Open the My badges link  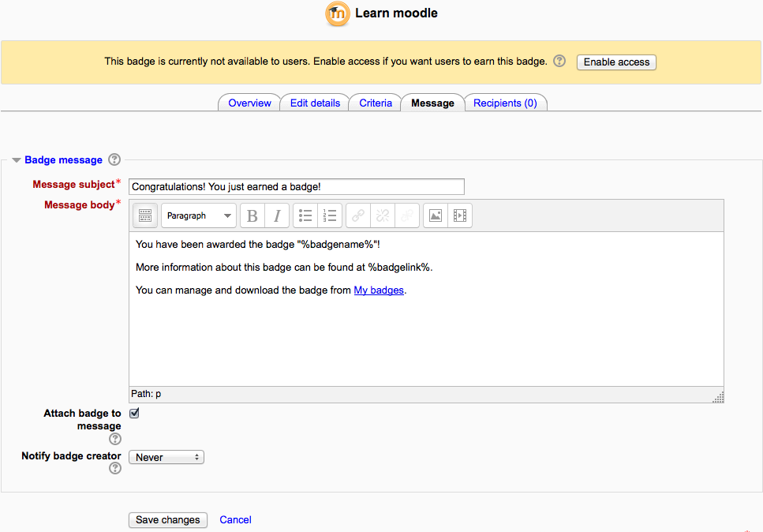tap(379, 290)
